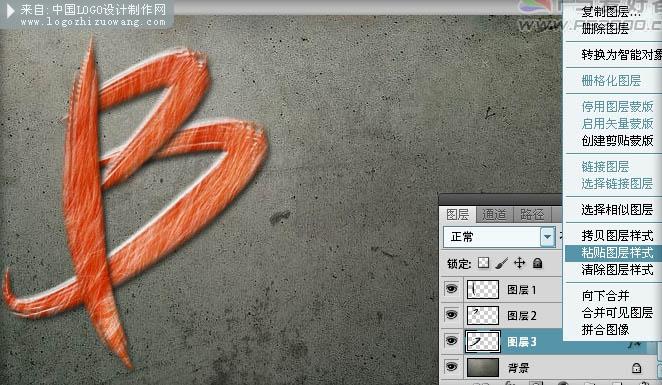Switch to the 通道 tab
662x385 pixels.
494,215
